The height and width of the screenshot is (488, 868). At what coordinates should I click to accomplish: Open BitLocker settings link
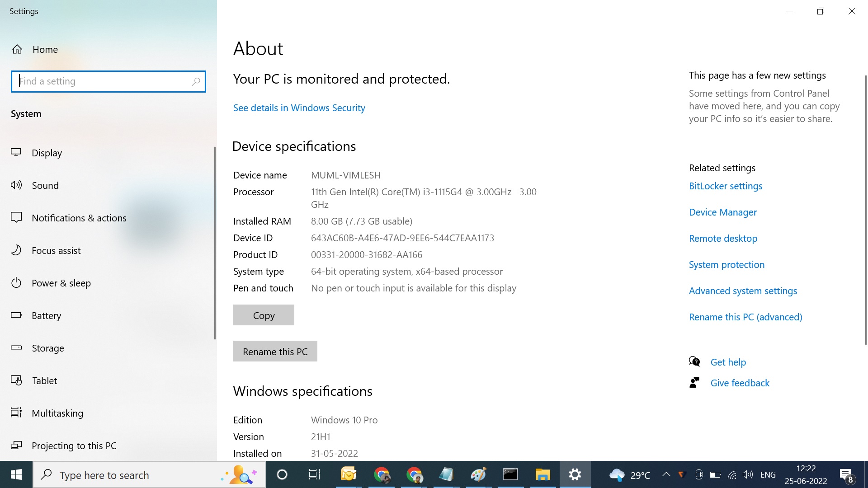[725, 186]
